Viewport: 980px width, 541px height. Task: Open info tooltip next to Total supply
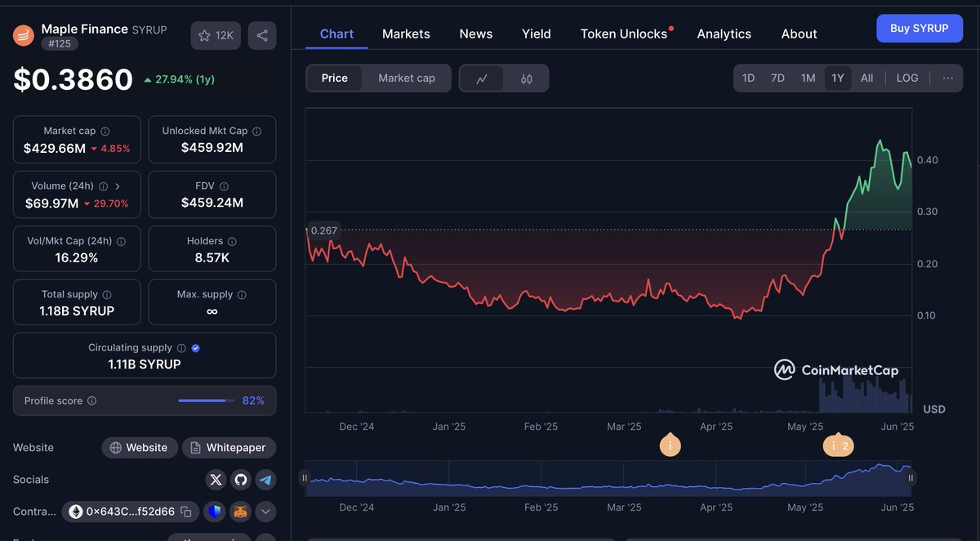tap(107, 294)
